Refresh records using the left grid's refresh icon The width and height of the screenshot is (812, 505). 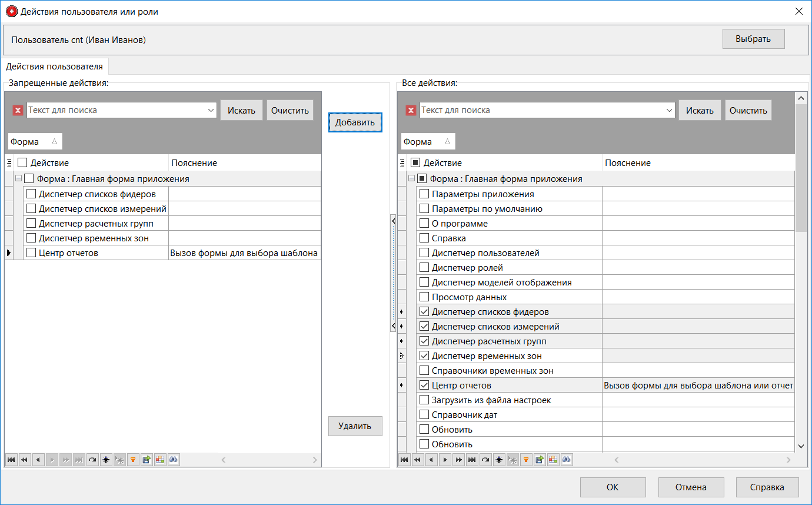92,460
